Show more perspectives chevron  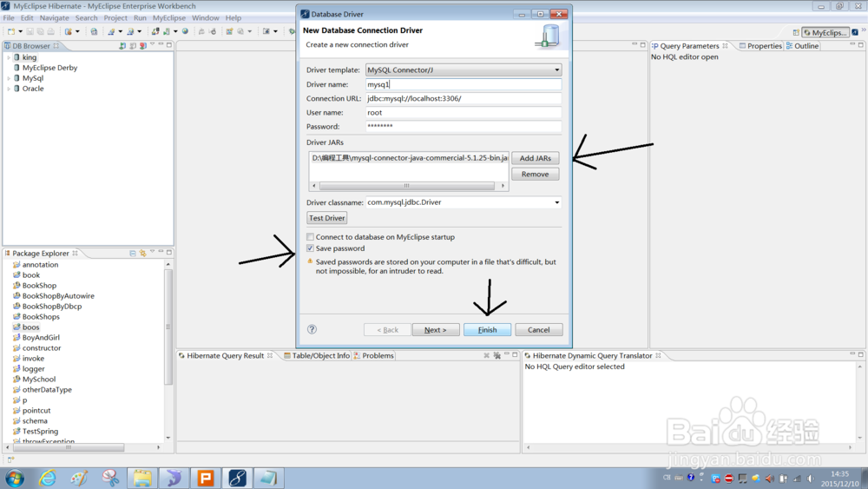(x=864, y=30)
